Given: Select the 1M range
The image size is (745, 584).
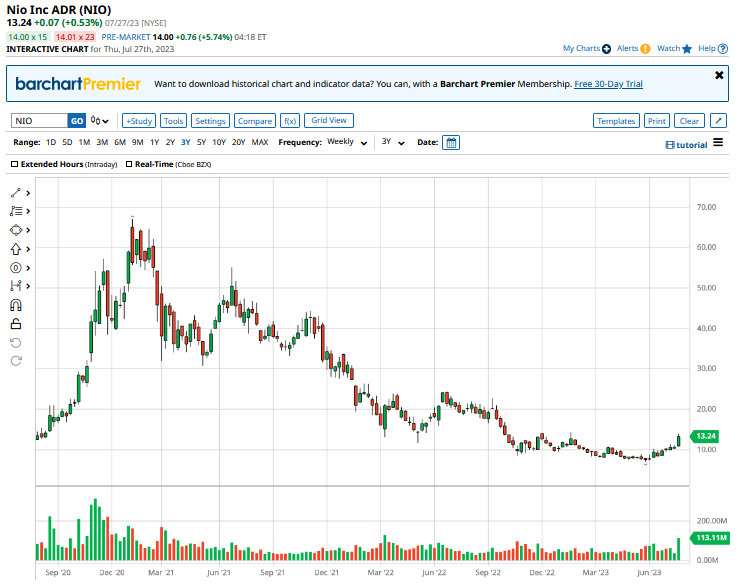Looking at the screenshot, I should coord(84,142).
